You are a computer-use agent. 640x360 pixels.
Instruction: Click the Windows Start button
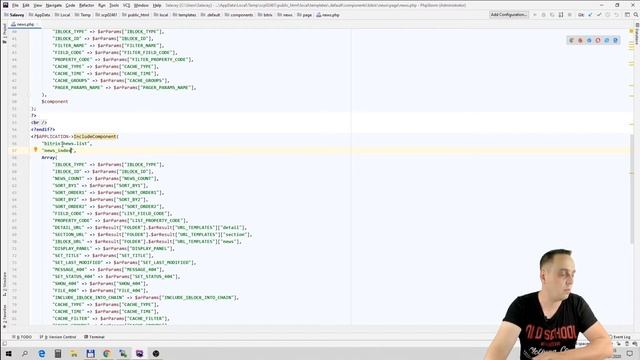point(8,353)
